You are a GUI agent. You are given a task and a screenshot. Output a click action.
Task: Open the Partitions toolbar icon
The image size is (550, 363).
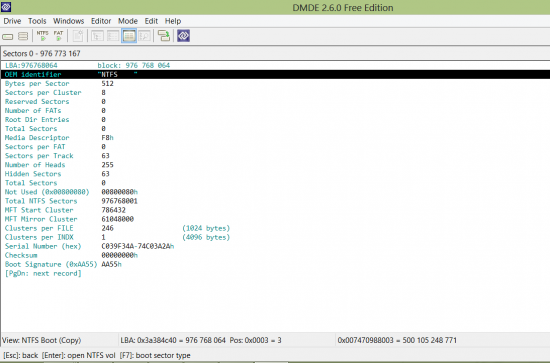point(23,36)
